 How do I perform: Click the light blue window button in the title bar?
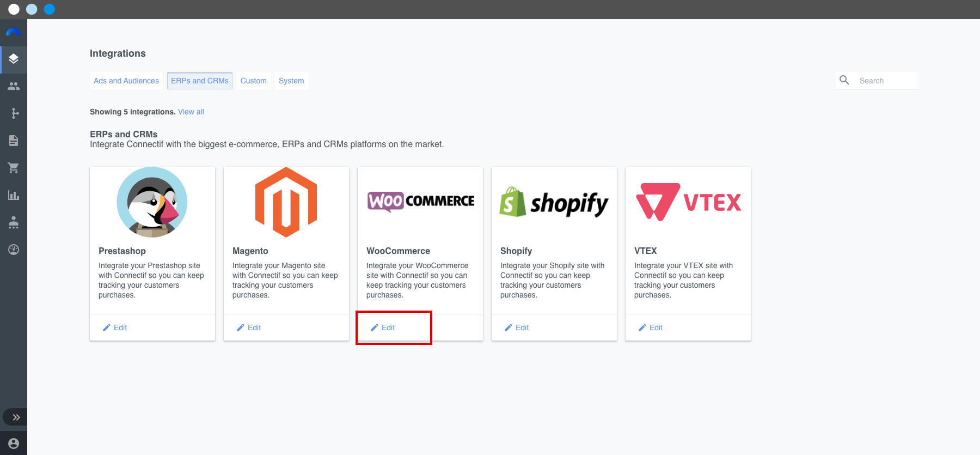coord(32,9)
